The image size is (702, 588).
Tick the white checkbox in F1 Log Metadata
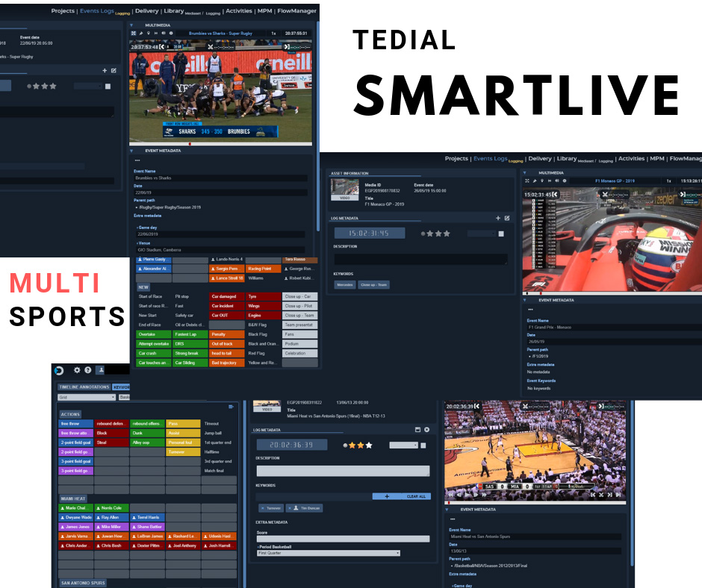(501, 234)
